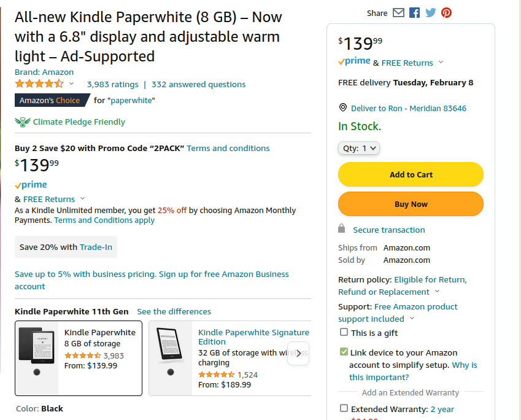This screenshot has width=521, height=420.
Task: Share via the email envelope icon
Action: point(399,13)
